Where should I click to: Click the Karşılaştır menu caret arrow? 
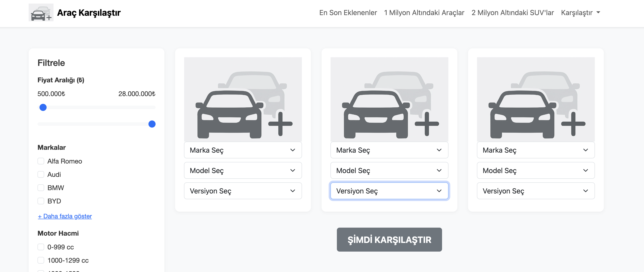tap(598, 12)
